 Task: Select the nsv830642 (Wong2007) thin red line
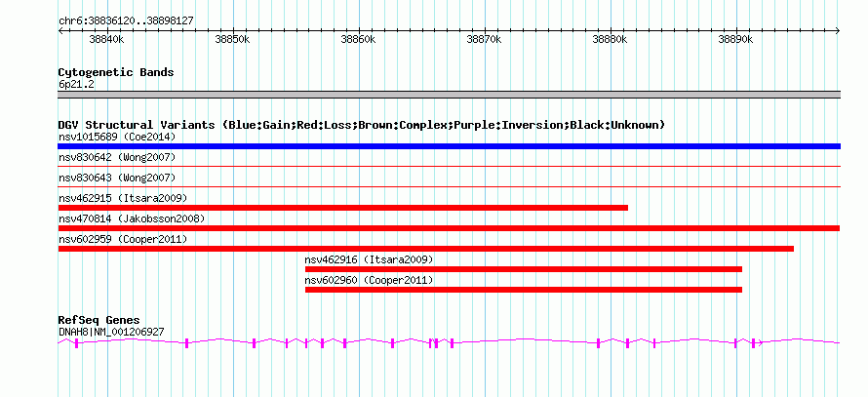tap(449, 166)
